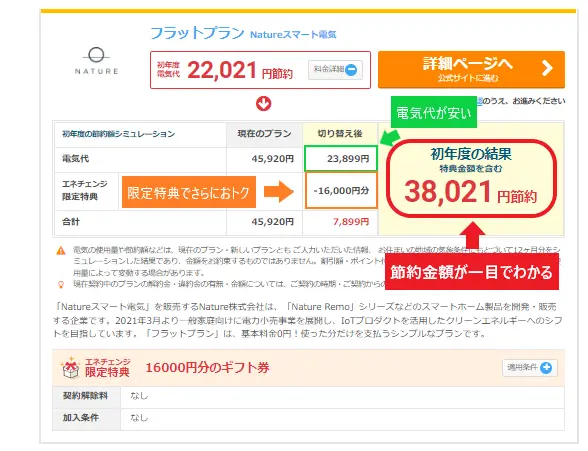This screenshot has width=588, height=451.
Task: Click the 合計 row label
Action: pos(71,222)
